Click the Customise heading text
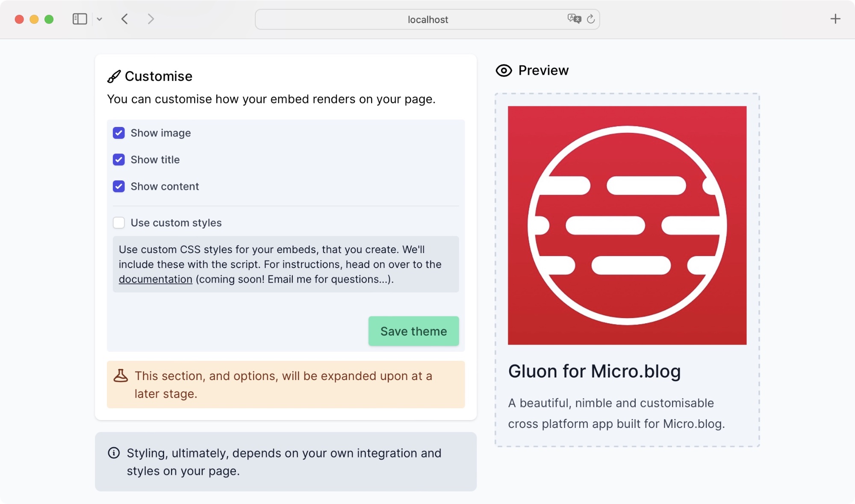Image resolution: width=855 pixels, height=504 pixels. click(x=159, y=76)
